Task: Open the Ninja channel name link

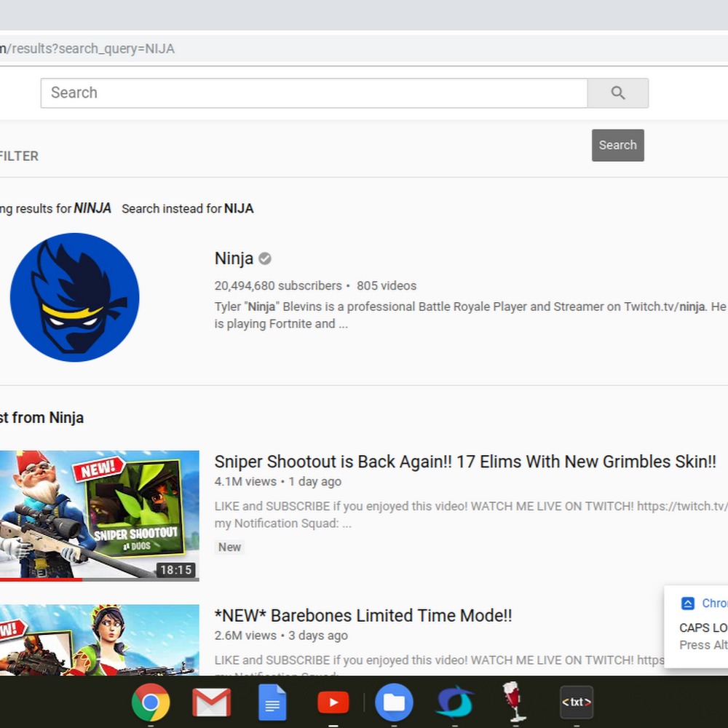Action: tap(234, 258)
